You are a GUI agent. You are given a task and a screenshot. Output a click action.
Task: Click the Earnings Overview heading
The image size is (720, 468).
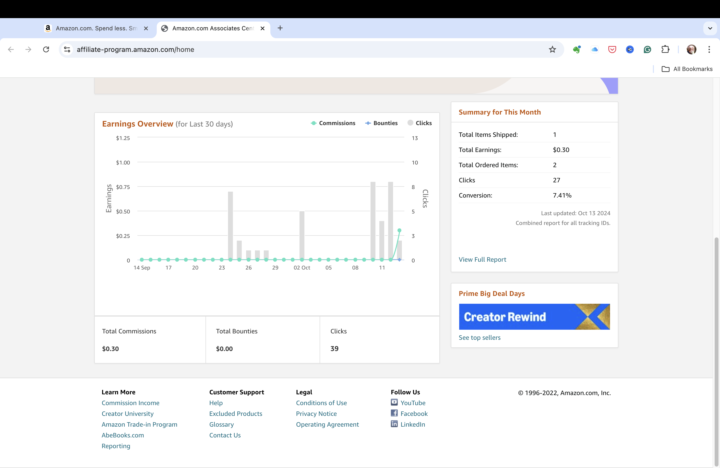[x=137, y=124]
